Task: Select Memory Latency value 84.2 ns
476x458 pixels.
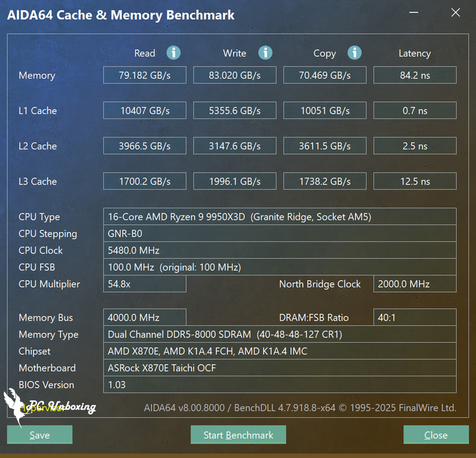Action: coord(415,75)
